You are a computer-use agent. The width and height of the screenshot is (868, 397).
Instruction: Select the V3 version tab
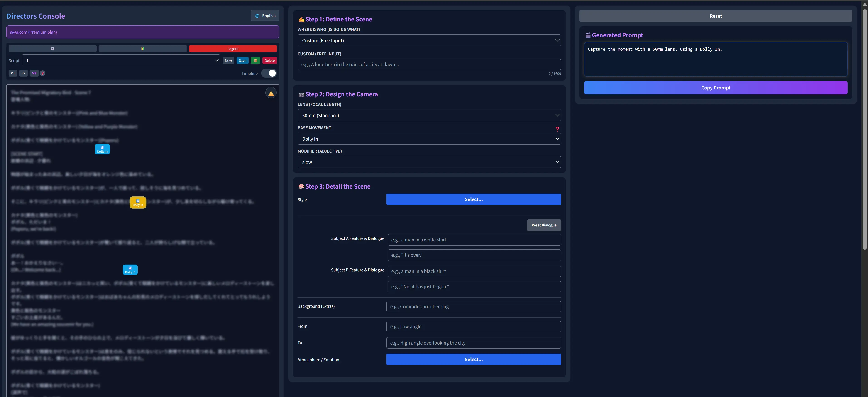[x=34, y=73]
